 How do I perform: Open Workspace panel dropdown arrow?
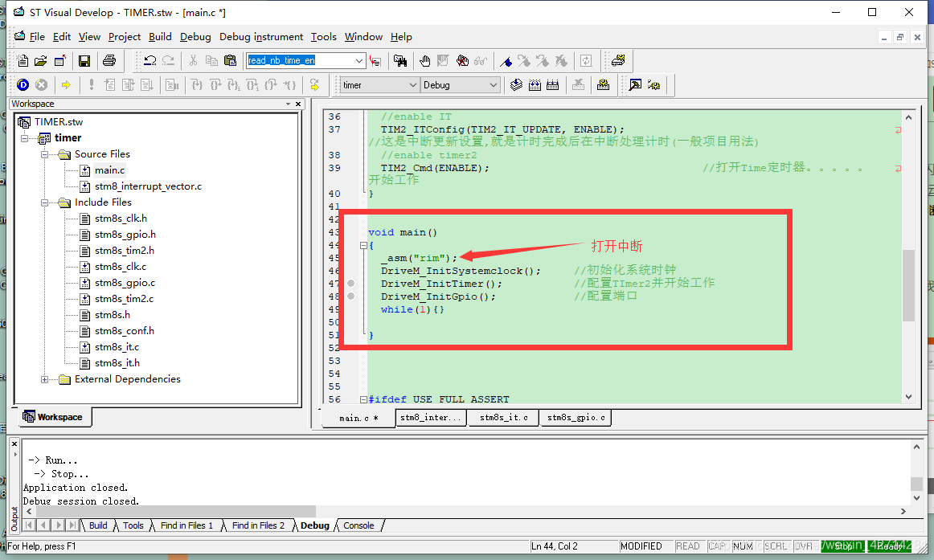point(289,104)
